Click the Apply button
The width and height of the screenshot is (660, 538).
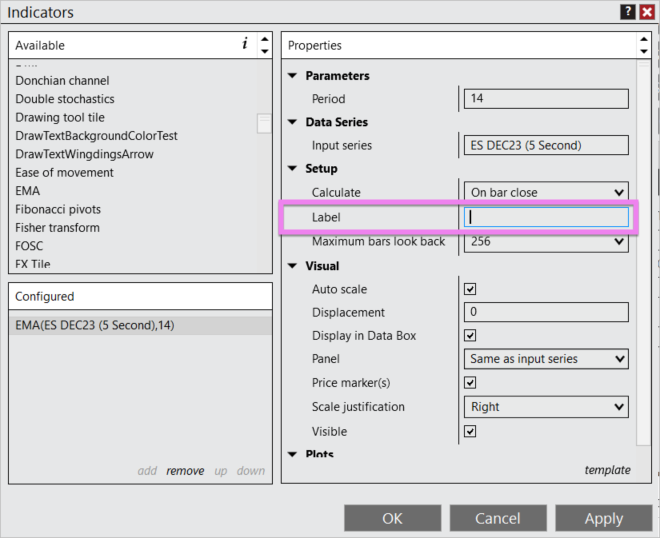point(604,518)
